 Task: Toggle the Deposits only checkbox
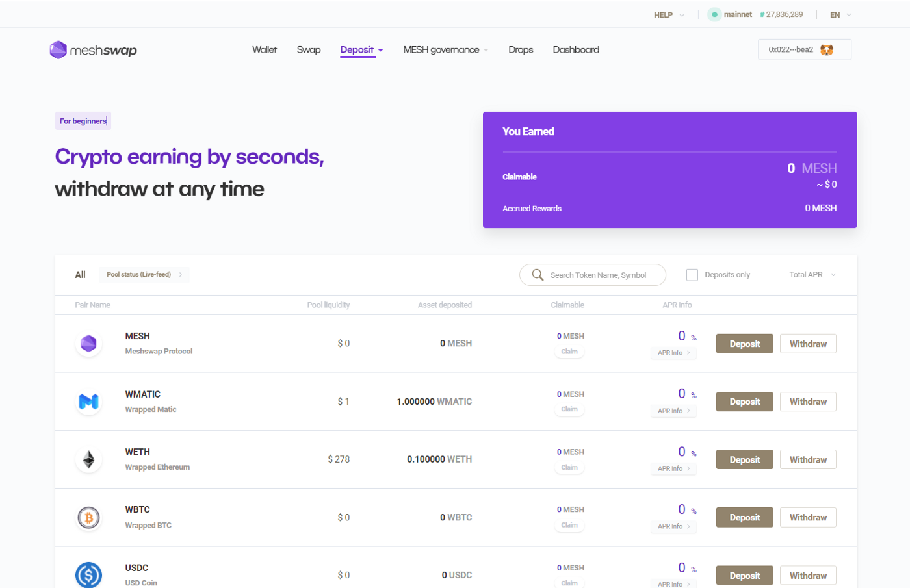[x=692, y=275]
